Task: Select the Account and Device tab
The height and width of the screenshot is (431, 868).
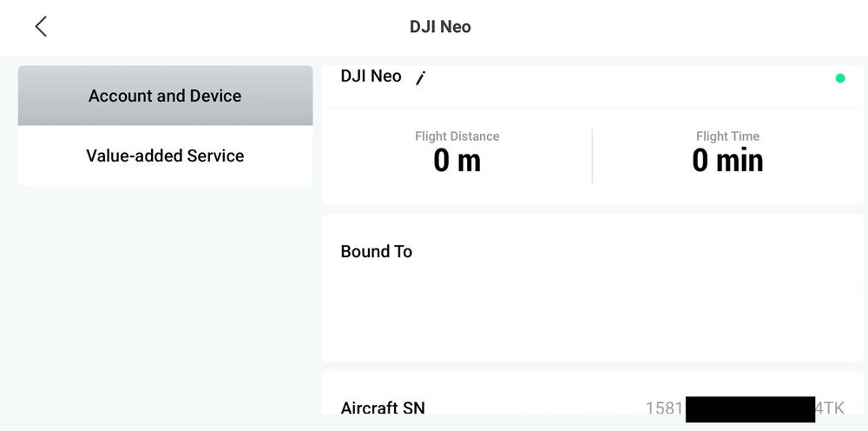Action: [165, 96]
